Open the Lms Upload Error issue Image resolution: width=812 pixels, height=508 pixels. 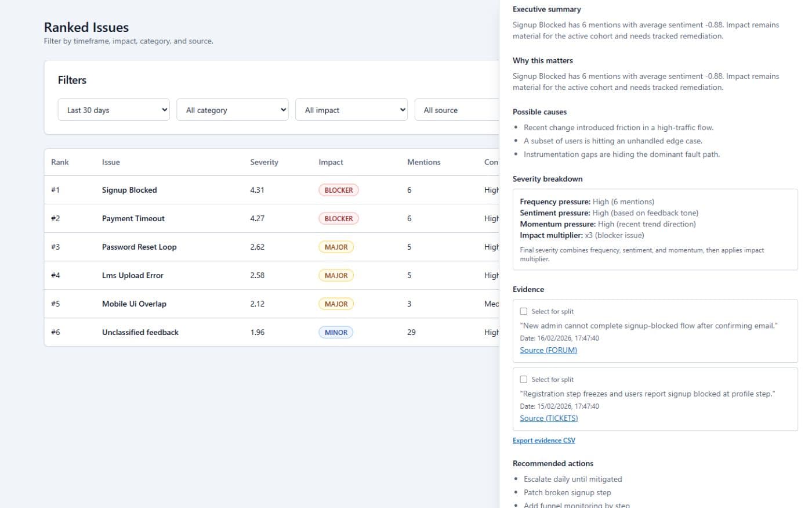133,275
